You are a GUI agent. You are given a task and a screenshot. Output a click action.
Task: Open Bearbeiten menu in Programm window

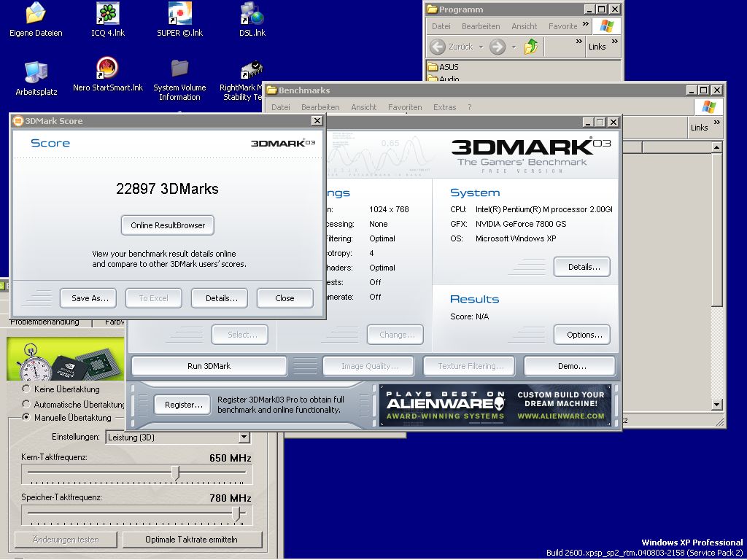click(x=481, y=26)
